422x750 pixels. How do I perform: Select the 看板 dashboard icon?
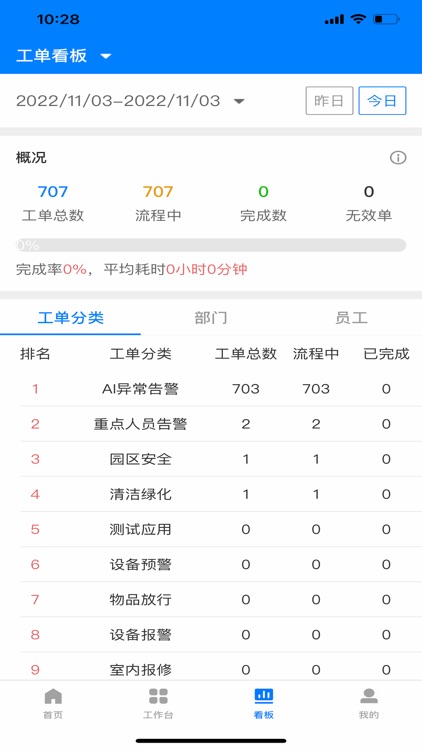coord(264,696)
